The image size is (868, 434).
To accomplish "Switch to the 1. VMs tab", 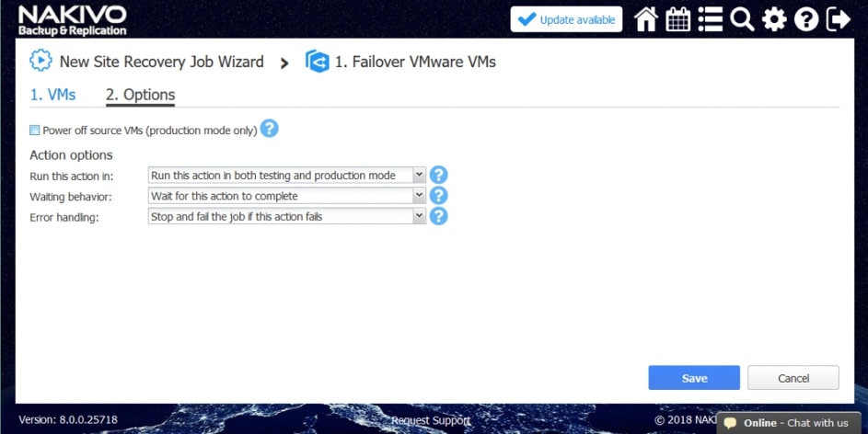I will point(52,95).
